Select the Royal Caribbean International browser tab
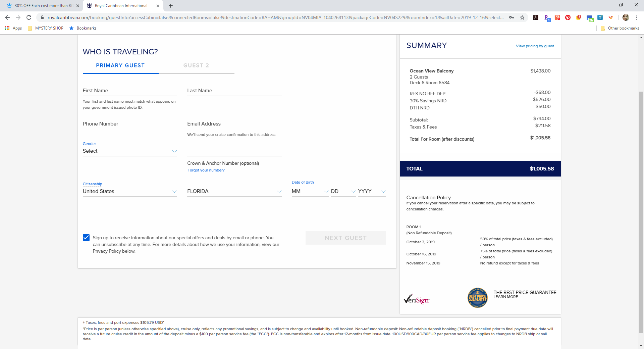Image resolution: width=644 pixels, height=349 pixels. click(x=123, y=6)
